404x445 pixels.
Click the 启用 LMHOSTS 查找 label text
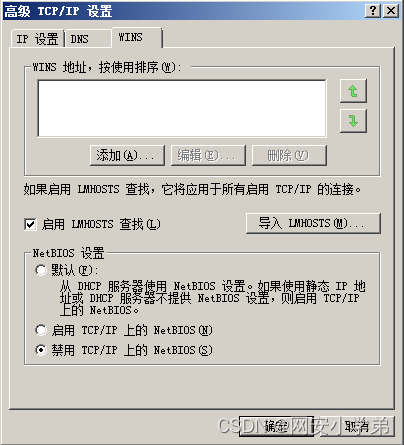click(101, 224)
